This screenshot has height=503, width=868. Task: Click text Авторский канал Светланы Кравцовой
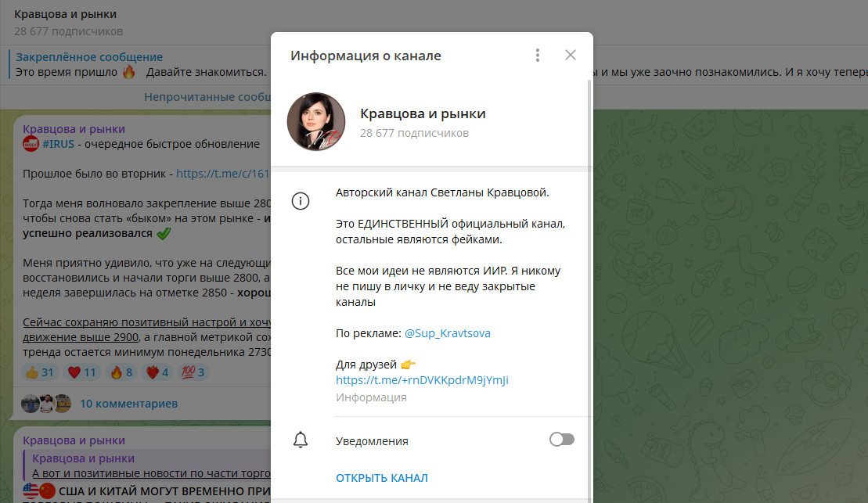point(442,192)
